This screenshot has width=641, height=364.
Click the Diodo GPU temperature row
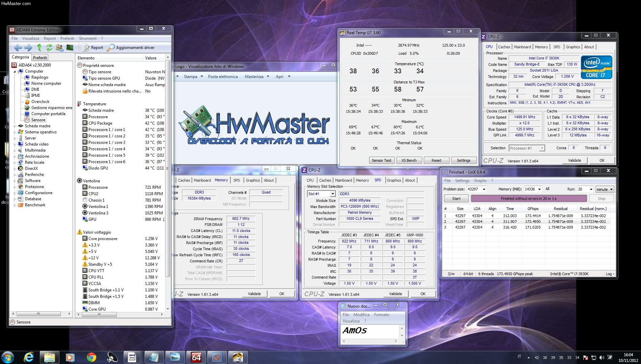coord(124,168)
